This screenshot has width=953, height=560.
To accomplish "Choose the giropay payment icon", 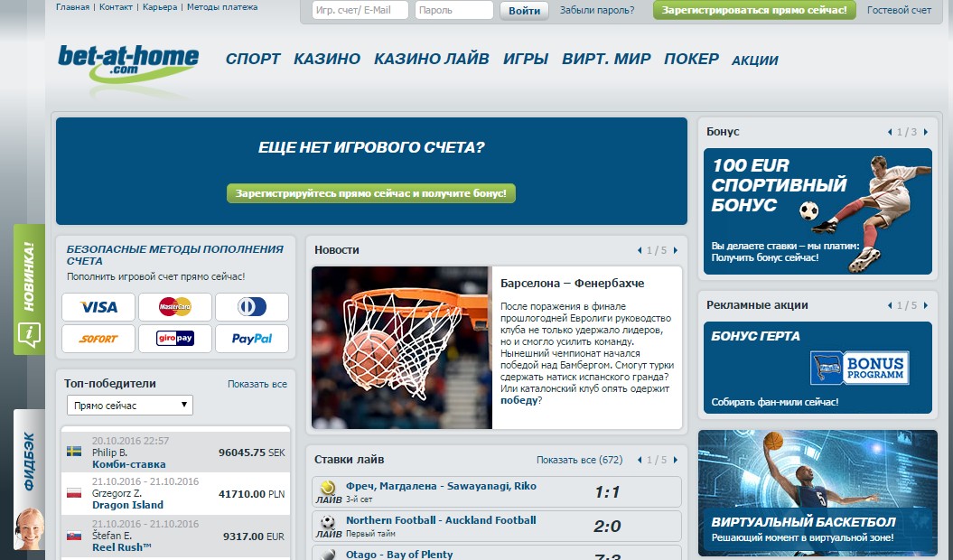I will pos(175,339).
